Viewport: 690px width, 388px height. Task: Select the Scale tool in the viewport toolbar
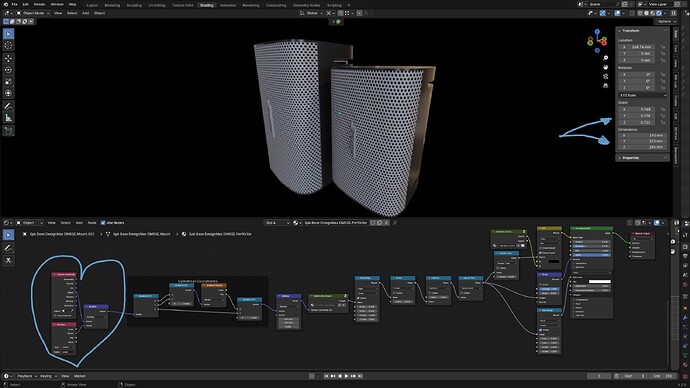8,81
